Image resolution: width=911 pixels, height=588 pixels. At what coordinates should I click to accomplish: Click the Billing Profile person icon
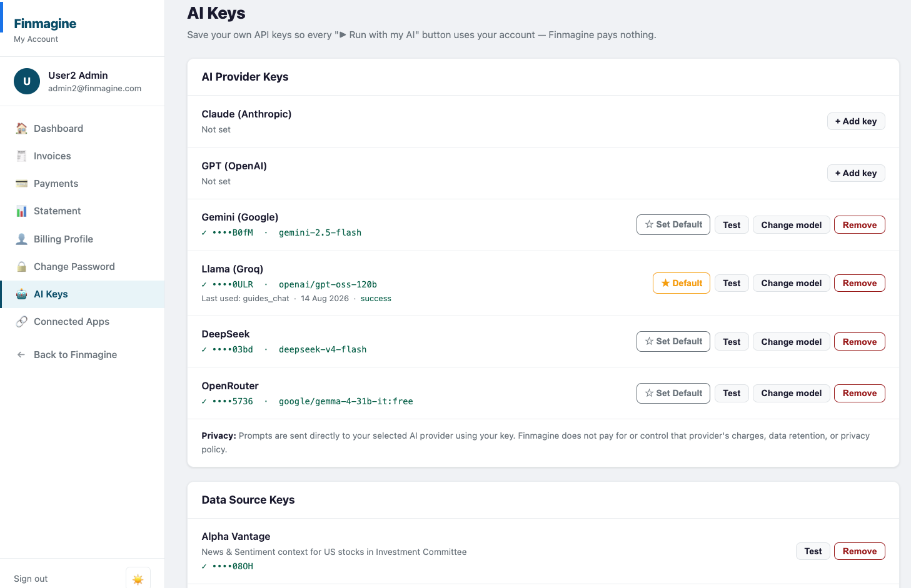click(21, 239)
